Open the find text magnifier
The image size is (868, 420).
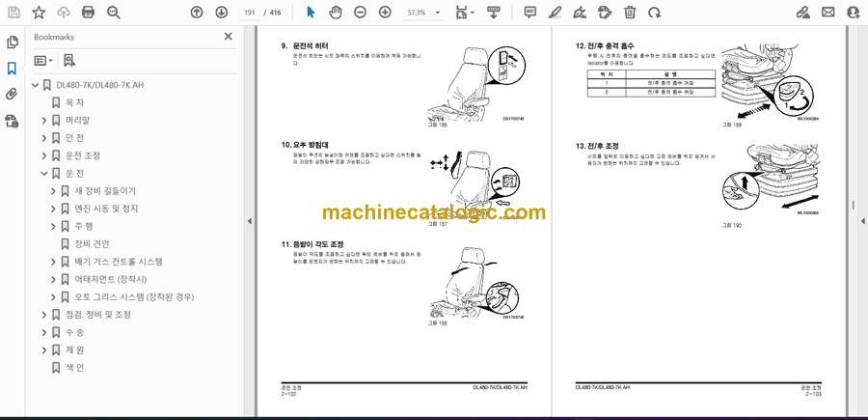point(114,13)
